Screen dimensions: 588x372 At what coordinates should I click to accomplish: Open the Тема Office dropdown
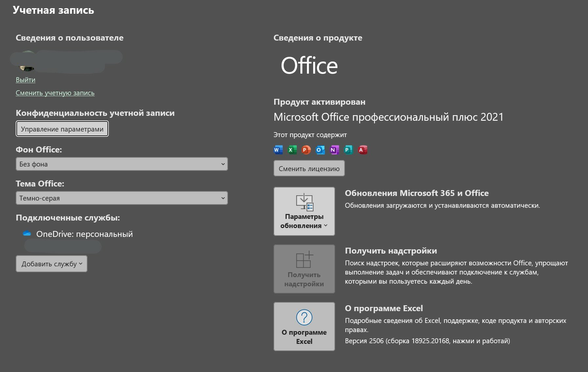(x=122, y=198)
